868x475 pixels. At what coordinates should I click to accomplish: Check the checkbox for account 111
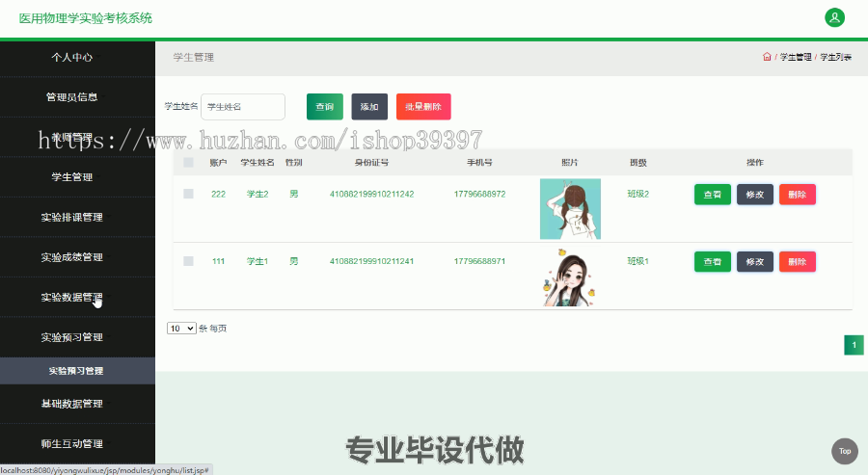coord(188,261)
